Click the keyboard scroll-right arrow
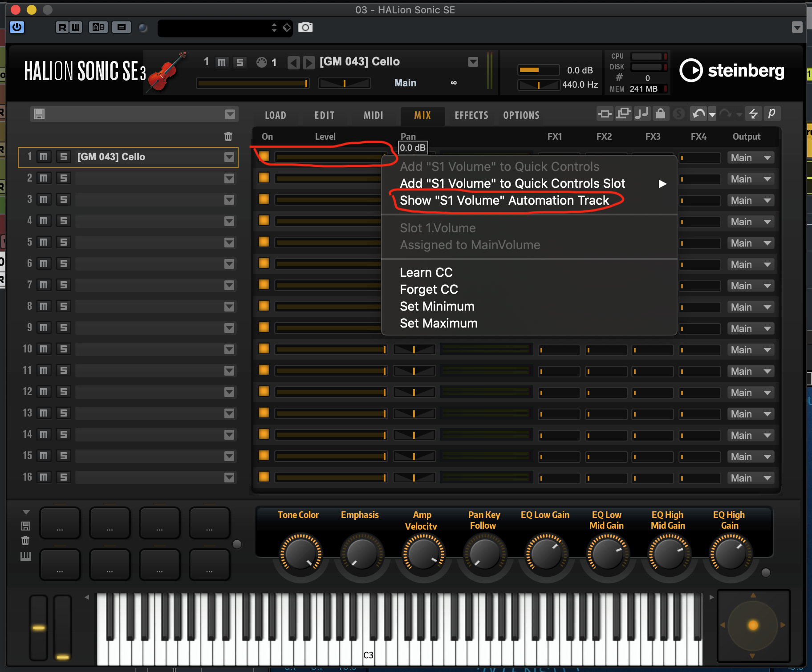812x672 pixels. (711, 597)
